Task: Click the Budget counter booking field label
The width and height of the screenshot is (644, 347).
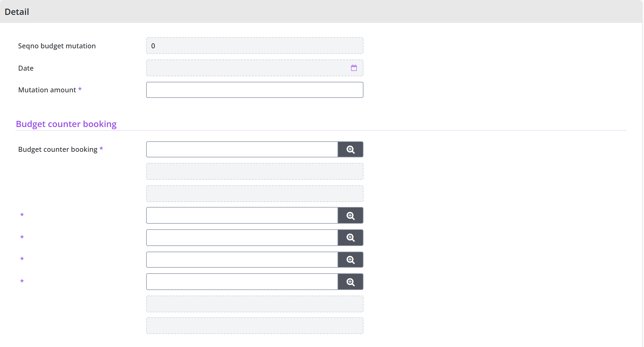Action: [x=58, y=149]
